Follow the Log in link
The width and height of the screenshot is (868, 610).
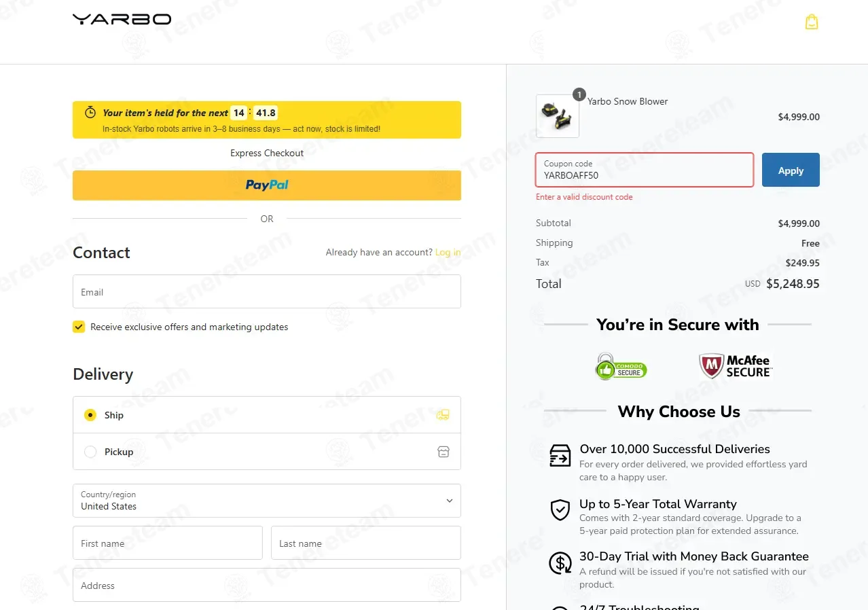coord(448,252)
